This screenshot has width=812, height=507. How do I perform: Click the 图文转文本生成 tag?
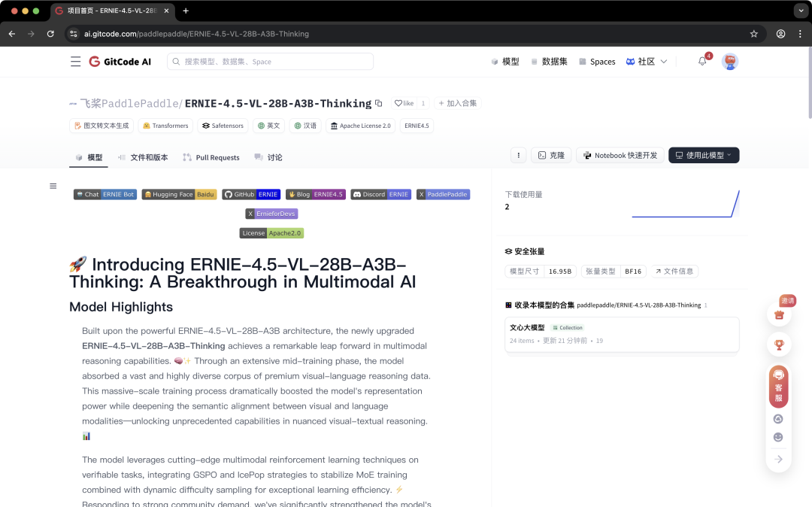tap(101, 126)
